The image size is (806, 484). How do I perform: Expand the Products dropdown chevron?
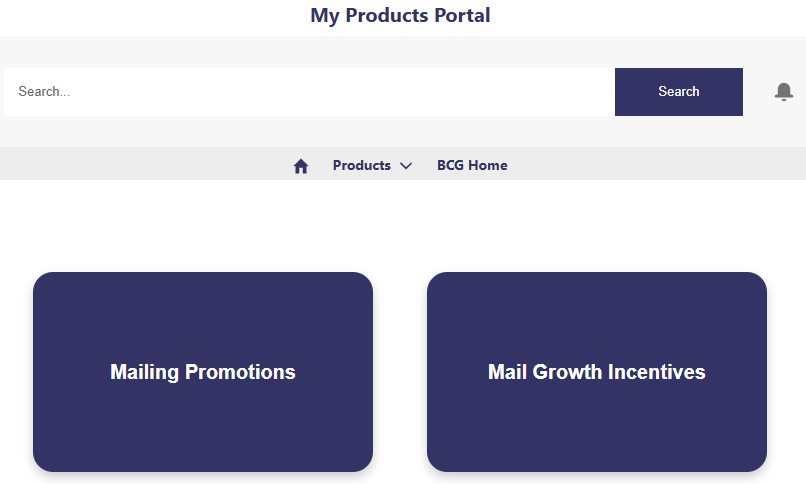tap(406, 166)
